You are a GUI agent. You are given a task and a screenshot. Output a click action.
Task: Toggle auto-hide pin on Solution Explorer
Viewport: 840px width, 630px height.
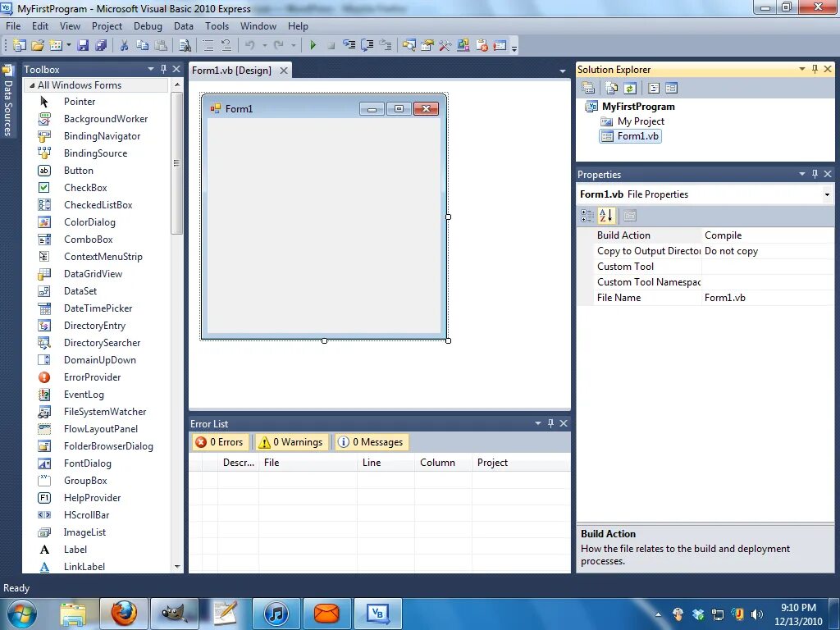click(815, 69)
